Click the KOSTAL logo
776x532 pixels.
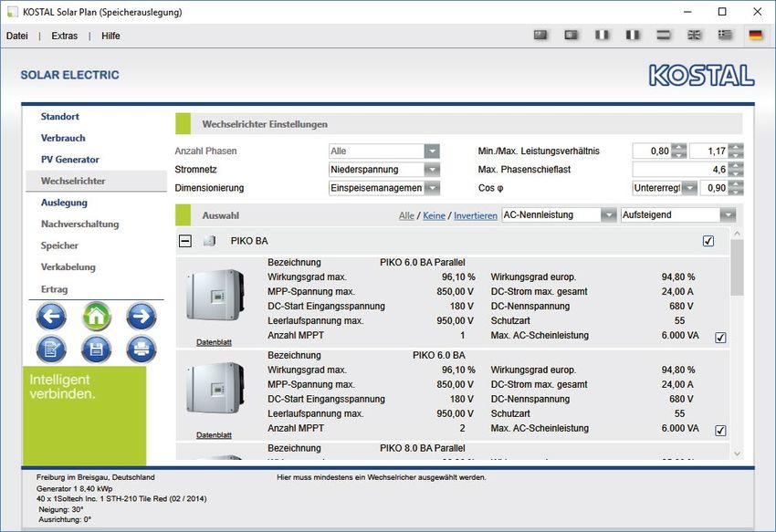coord(702,76)
